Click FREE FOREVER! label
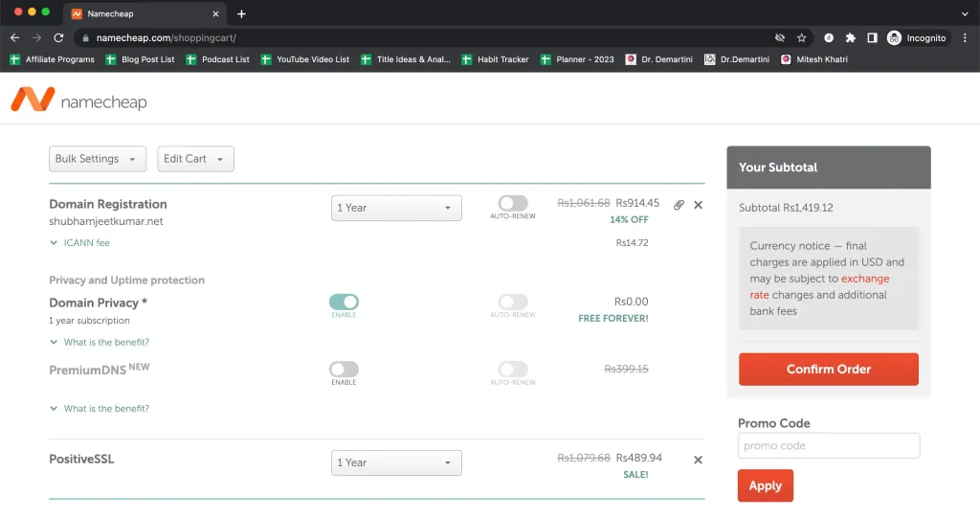The height and width of the screenshot is (517, 980). [x=613, y=318]
